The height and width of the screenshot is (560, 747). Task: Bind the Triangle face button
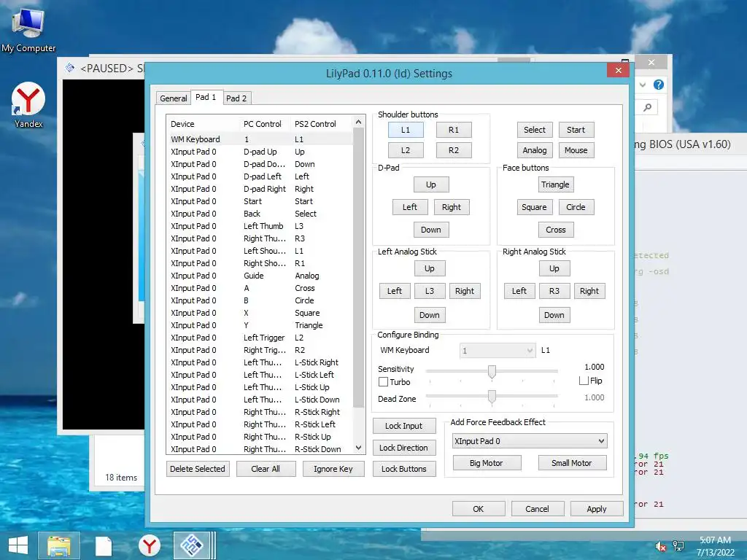click(555, 184)
